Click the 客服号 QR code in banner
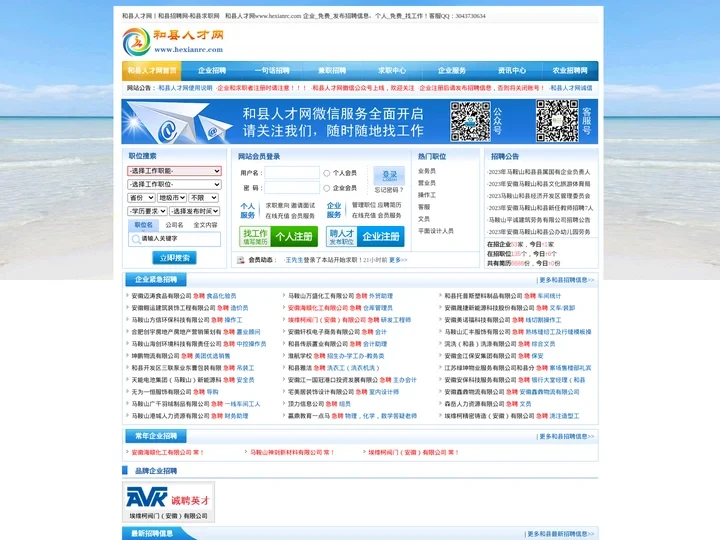The height and width of the screenshot is (540, 720). coord(557,121)
